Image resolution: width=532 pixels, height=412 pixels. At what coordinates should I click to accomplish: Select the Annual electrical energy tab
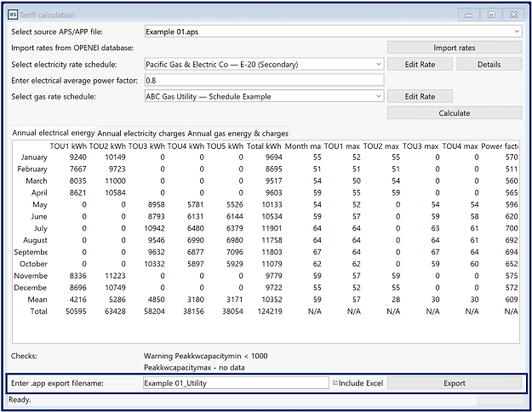tap(54, 133)
